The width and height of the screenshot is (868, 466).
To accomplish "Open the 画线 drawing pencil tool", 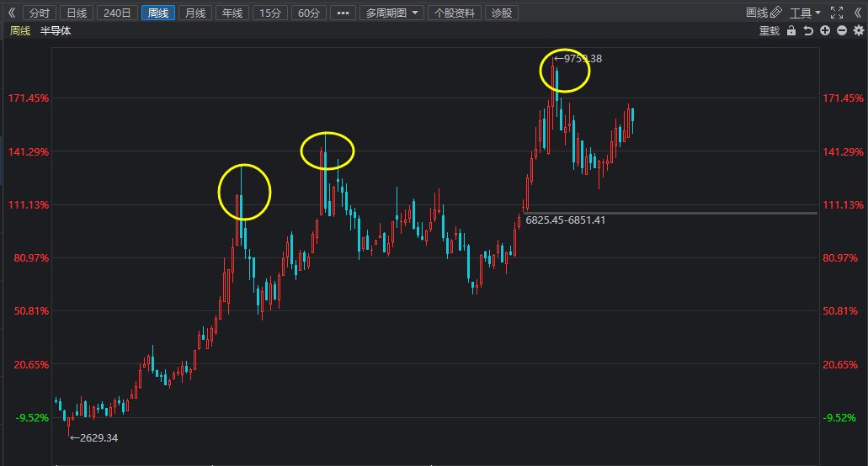I will coord(764,13).
